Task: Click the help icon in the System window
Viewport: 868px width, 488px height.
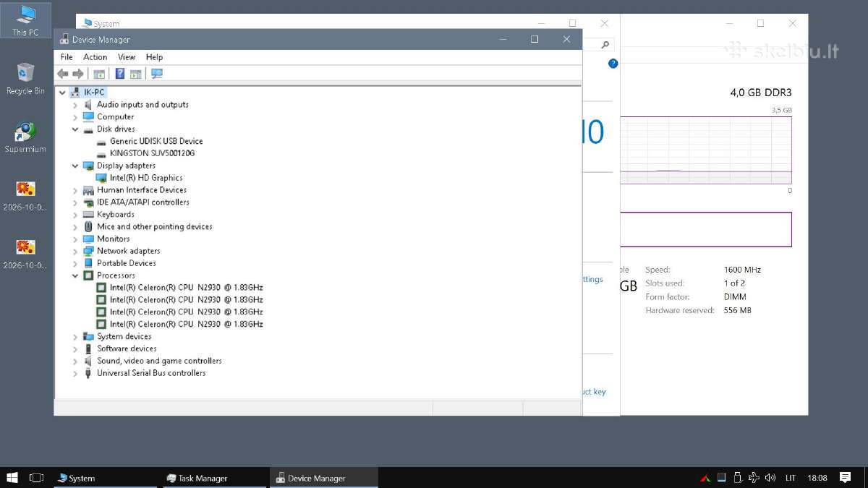Action: [613, 64]
